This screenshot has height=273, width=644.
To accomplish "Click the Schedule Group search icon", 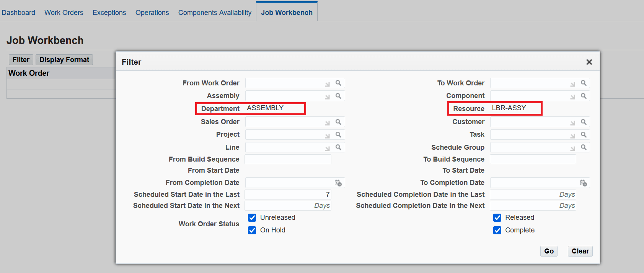I will click(584, 147).
